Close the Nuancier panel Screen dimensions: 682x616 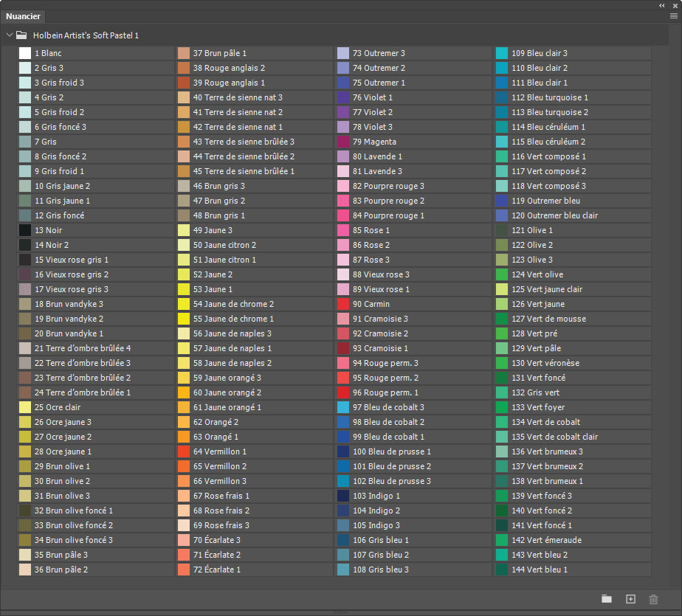tap(674, 5)
